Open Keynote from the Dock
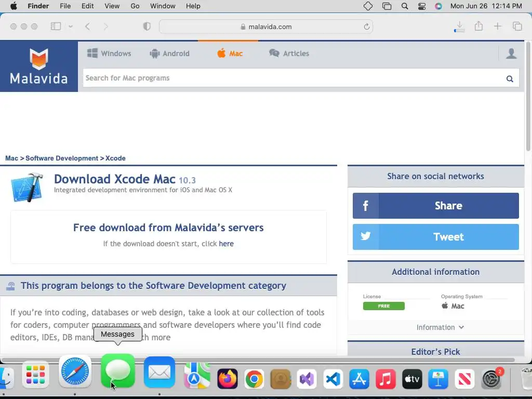 pos(438,379)
